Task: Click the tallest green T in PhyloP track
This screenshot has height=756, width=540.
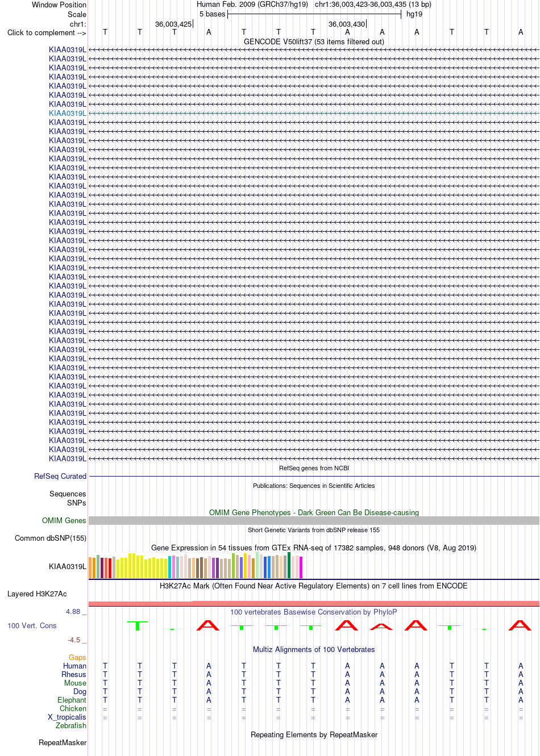Action: [x=138, y=625]
